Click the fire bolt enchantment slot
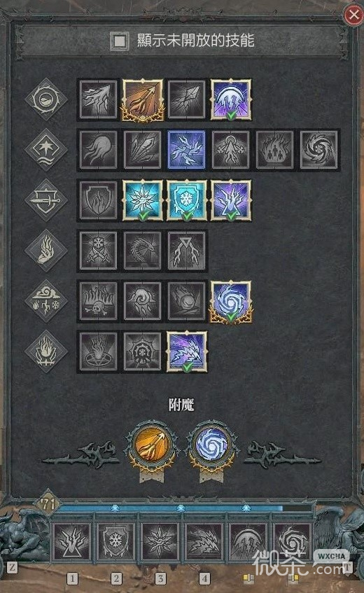364x593 pixels. pos(152,444)
